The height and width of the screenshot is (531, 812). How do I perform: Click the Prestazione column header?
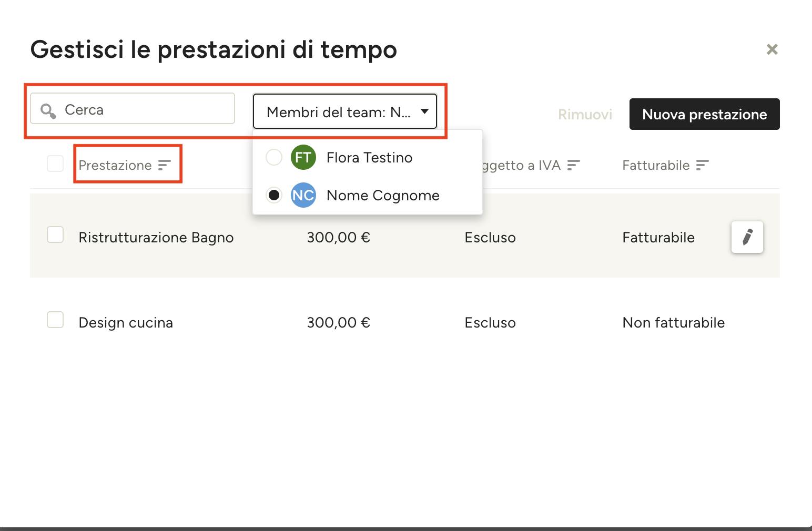click(x=115, y=165)
